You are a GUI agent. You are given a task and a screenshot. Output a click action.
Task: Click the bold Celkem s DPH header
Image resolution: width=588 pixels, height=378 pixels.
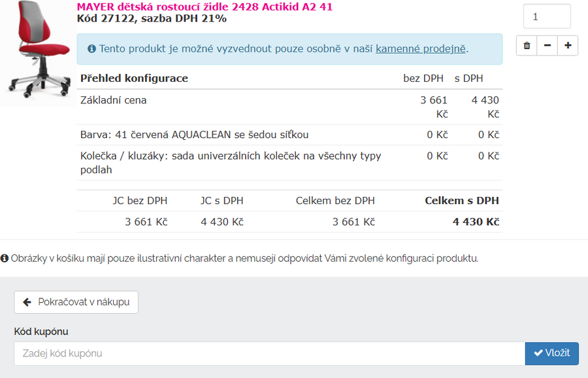coord(461,201)
